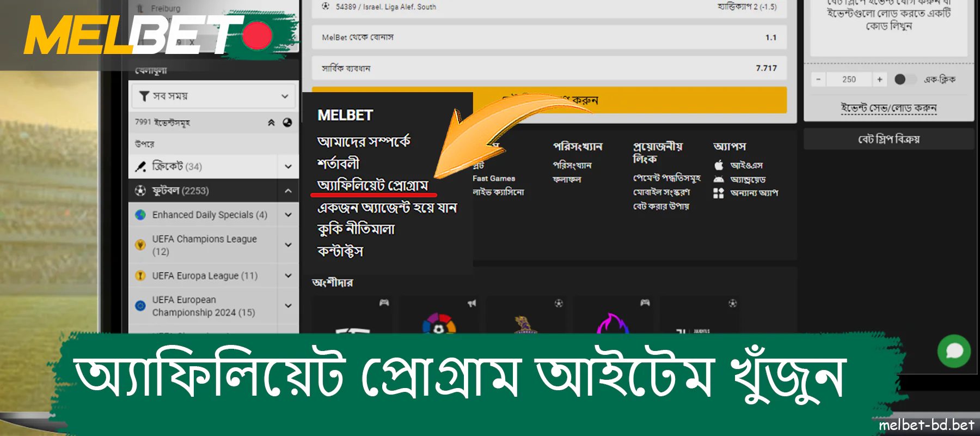Viewport: 980px width, 436px height.
Task: Open the পেমেন্ট পদ্ধতিসমূহ link
Action: click(x=667, y=178)
